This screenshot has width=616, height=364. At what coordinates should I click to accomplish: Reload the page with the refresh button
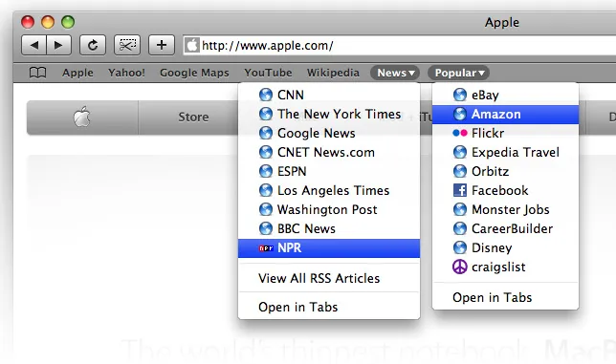click(93, 45)
